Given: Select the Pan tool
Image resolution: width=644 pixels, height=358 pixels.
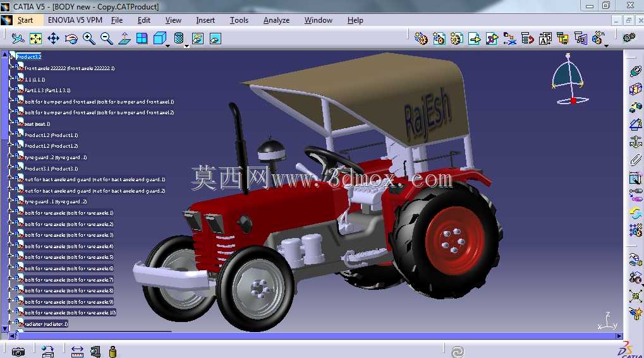Looking at the screenshot, I should [53, 39].
